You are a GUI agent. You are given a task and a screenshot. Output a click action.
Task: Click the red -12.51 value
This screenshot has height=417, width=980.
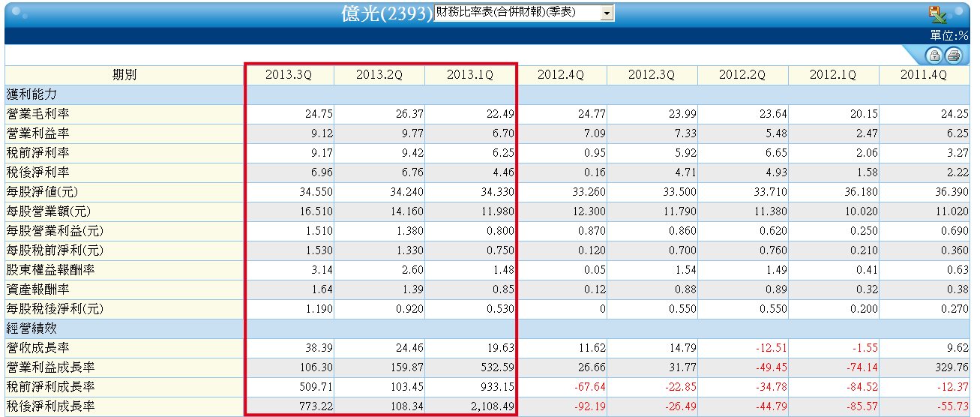(x=772, y=348)
